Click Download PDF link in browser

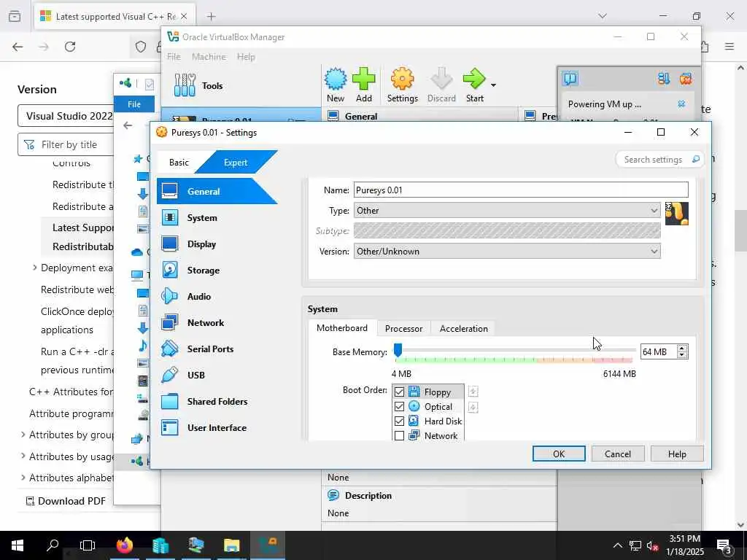[x=66, y=501]
